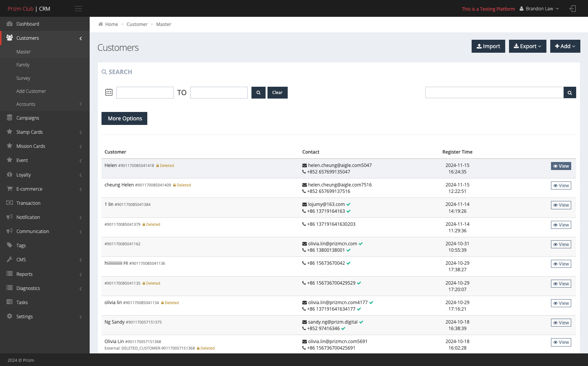The height and width of the screenshot is (366, 588).
Task: Click the end date input field
Action: tap(219, 92)
